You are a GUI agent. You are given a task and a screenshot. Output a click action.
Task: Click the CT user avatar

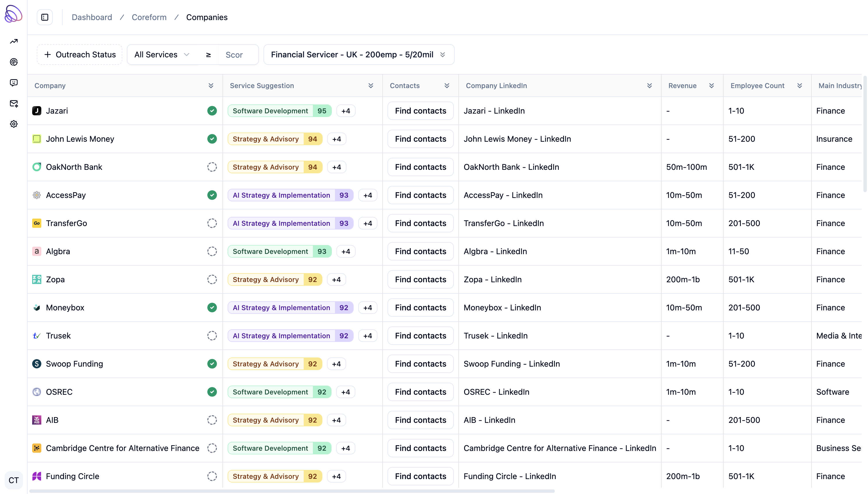[13, 480]
